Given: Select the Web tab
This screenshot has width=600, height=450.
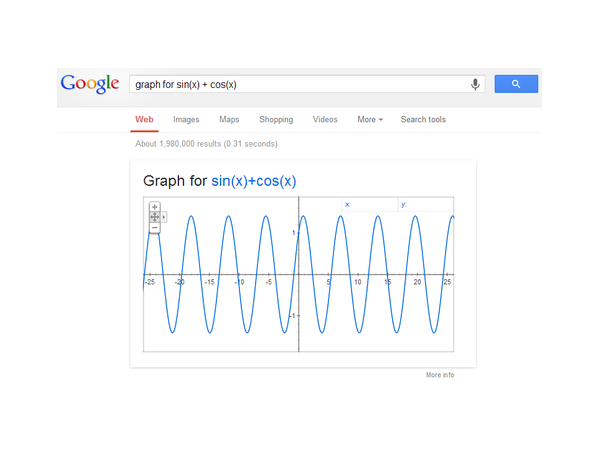Looking at the screenshot, I should pos(144,120).
